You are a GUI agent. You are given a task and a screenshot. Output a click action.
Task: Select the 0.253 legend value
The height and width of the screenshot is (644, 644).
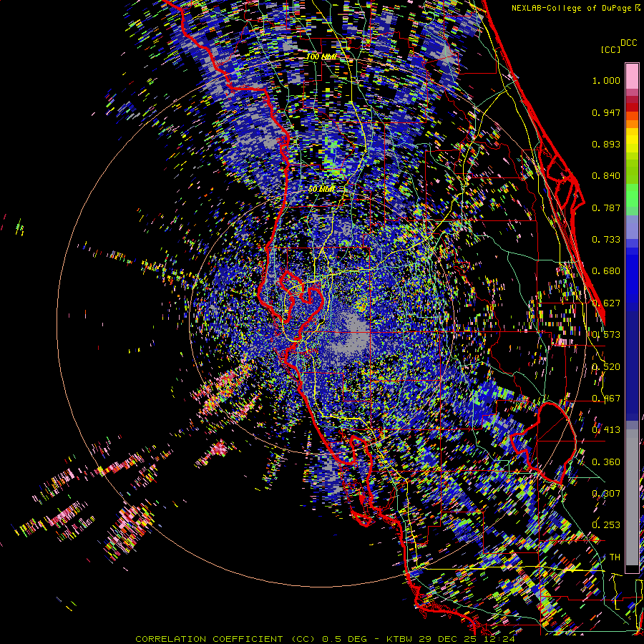[x=606, y=525]
